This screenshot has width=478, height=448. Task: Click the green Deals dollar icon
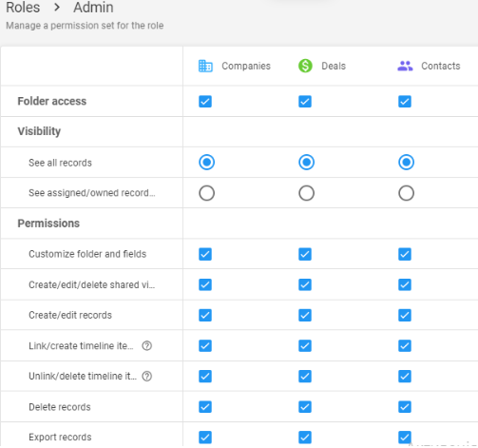coord(305,66)
